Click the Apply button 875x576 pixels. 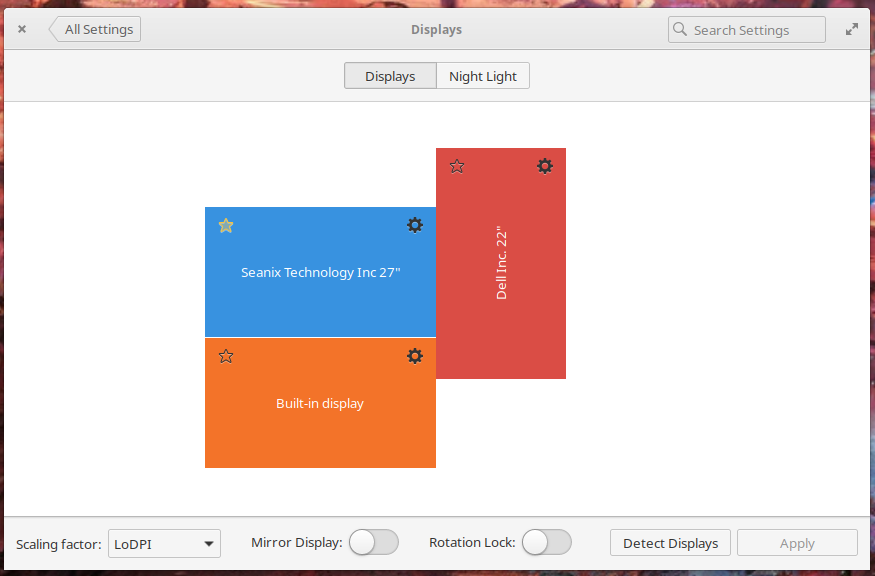(797, 543)
